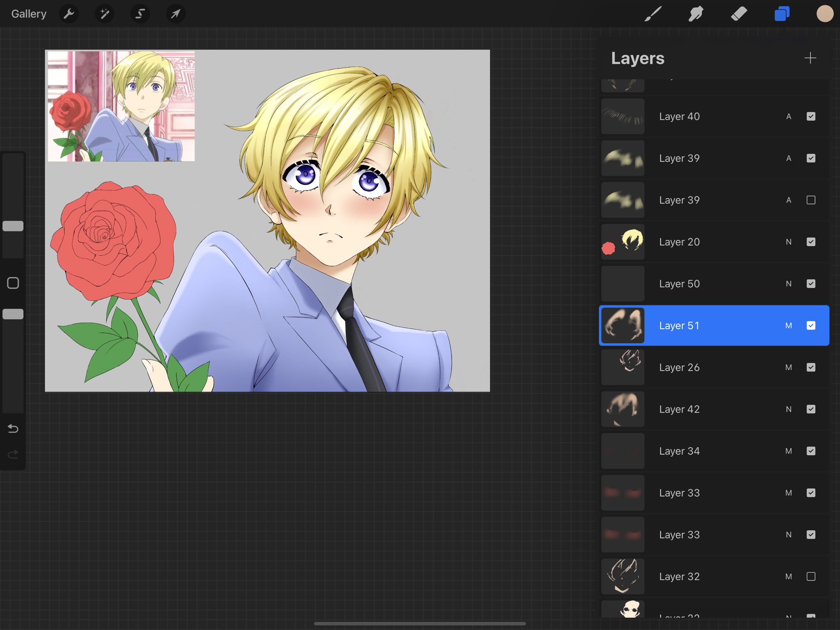Open the Actions wrench menu
Image resolution: width=840 pixels, height=630 pixels.
[x=69, y=14]
